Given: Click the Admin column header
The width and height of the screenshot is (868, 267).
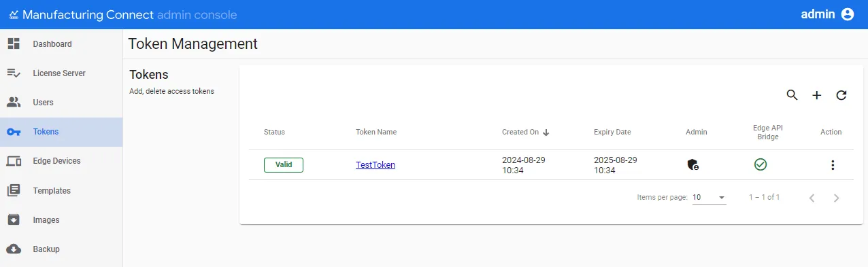Looking at the screenshot, I should click(x=697, y=132).
